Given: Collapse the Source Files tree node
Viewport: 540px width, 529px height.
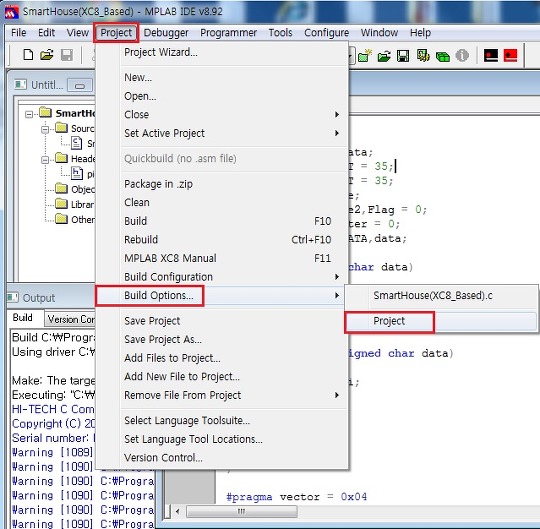Looking at the screenshot, I should click(x=45, y=129).
